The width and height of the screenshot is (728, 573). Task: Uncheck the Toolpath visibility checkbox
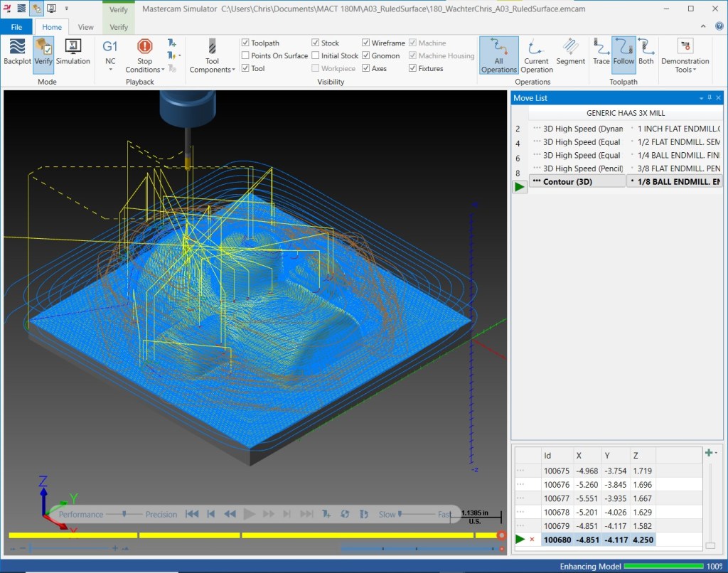(x=245, y=43)
